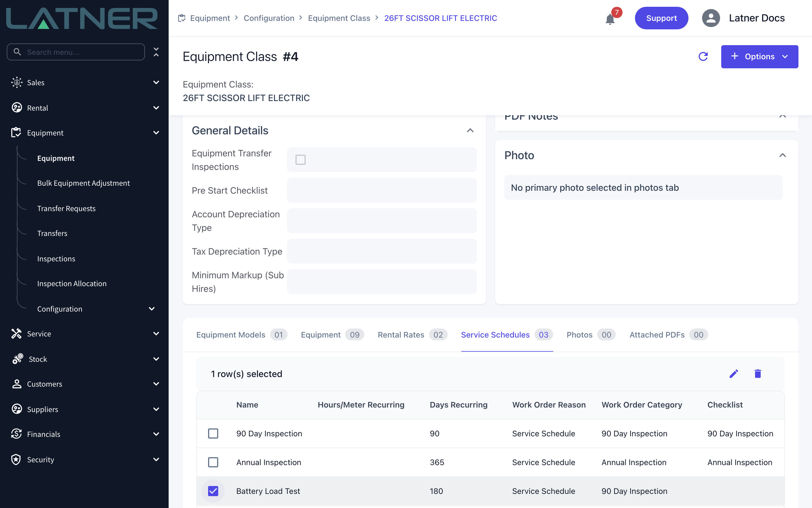The height and width of the screenshot is (508, 812).
Task: Click the pencil edit icon for selected row
Action: point(734,374)
